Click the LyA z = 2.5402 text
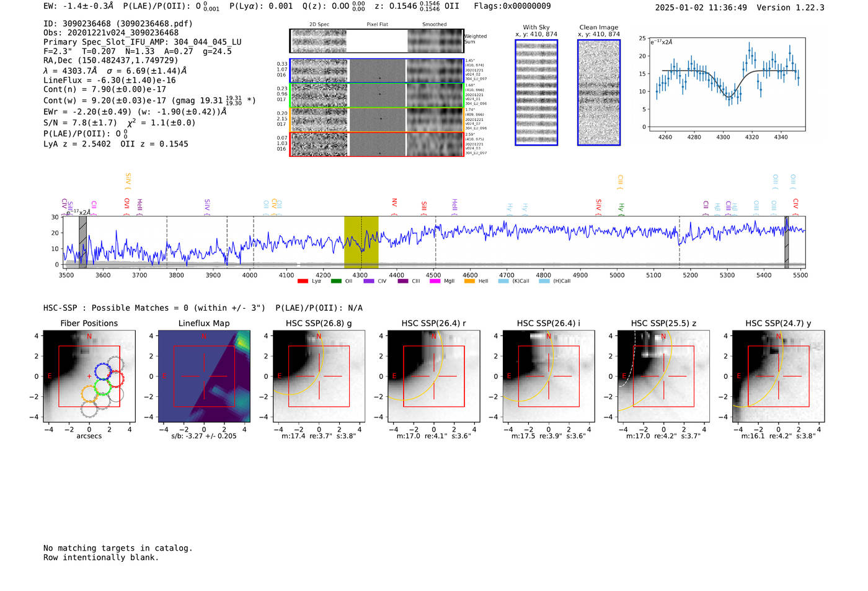 point(77,144)
